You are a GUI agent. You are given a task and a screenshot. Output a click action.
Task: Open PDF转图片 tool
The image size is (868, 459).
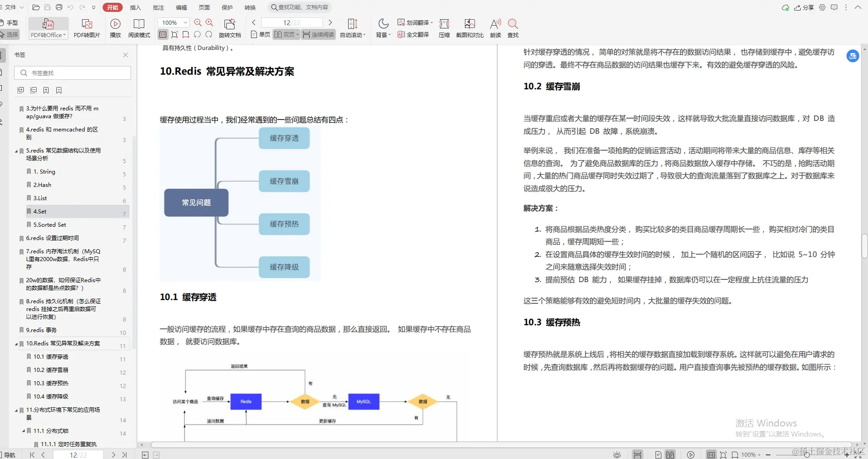pyautogui.click(x=87, y=27)
